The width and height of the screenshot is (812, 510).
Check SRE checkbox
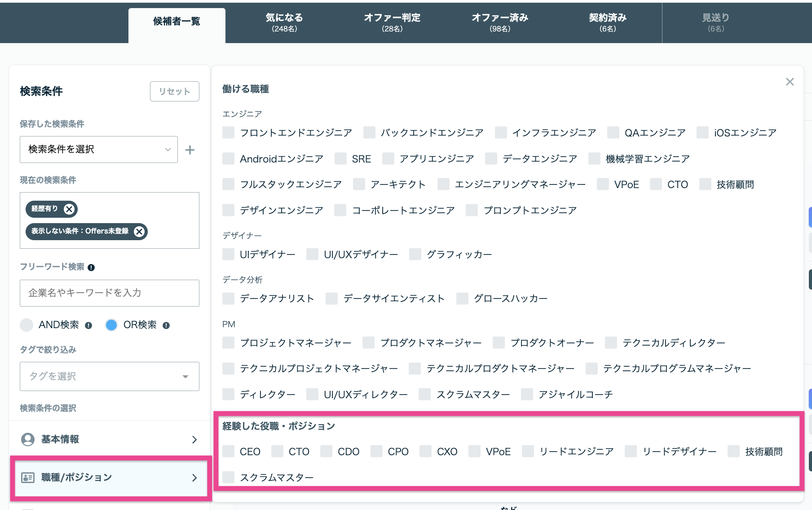click(341, 158)
